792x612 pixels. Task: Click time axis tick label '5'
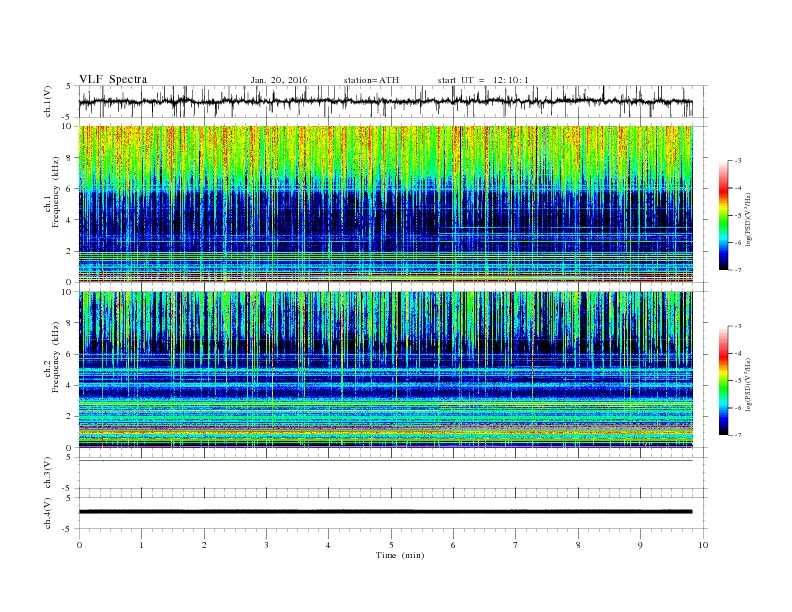click(391, 545)
